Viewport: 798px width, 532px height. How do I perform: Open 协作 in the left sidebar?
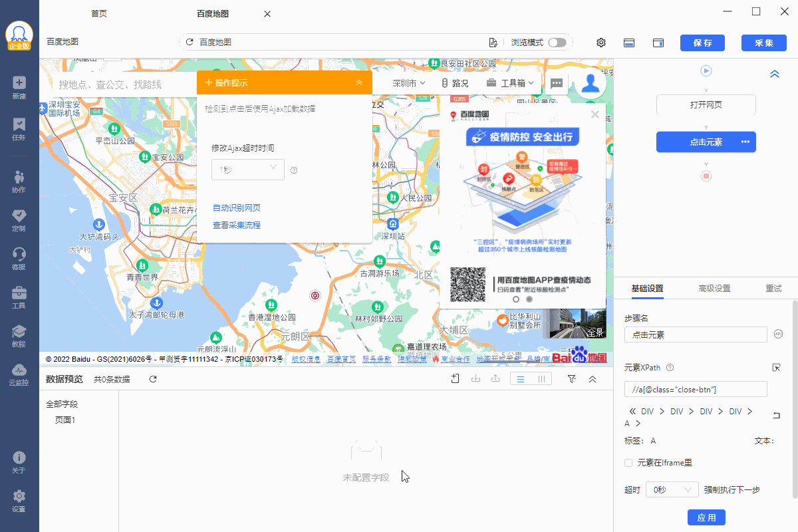point(19,182)
